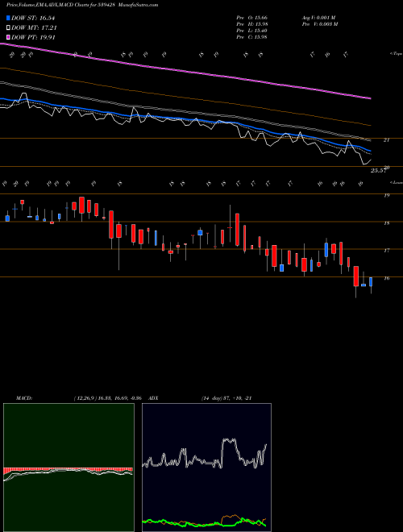This screenshot has width=403, height=532.
Task: Click the white DOW MT legend swatch
Action: point(8,28)
